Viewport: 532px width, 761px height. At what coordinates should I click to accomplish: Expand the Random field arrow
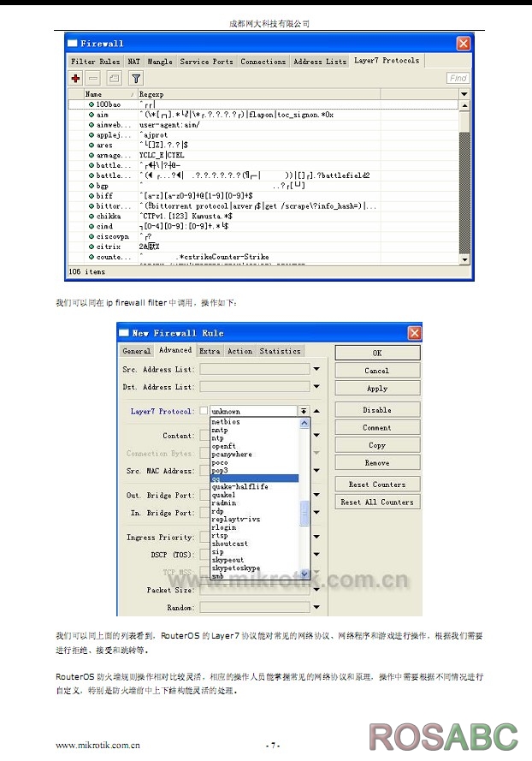coord(316,607)
